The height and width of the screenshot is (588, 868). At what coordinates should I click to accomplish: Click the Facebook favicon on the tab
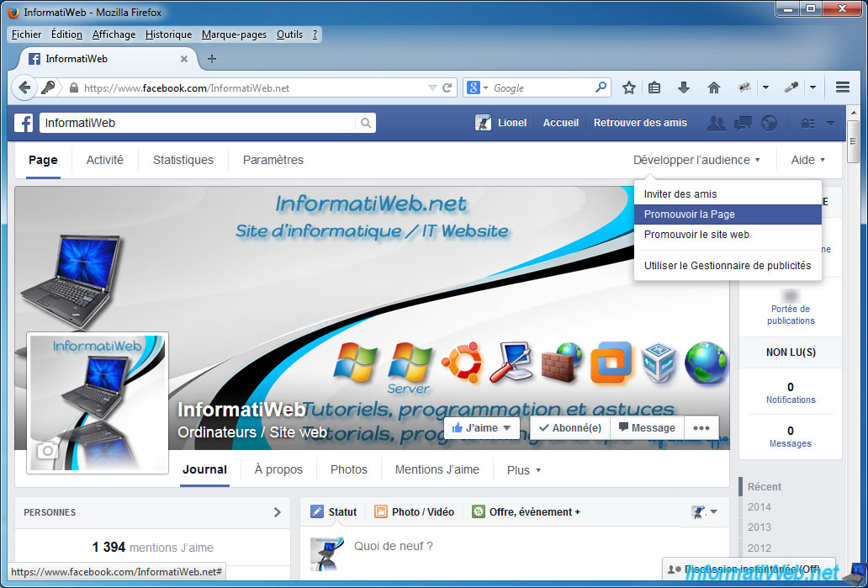(34, 59)
